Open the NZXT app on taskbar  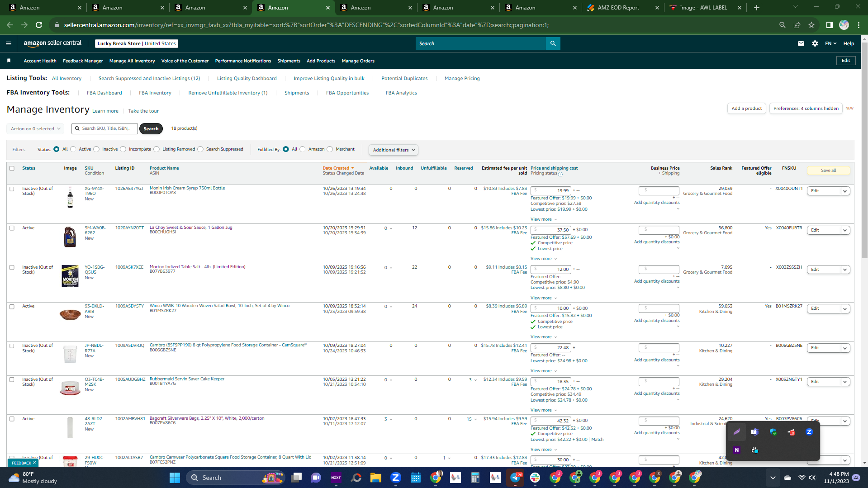click(336, 478)
